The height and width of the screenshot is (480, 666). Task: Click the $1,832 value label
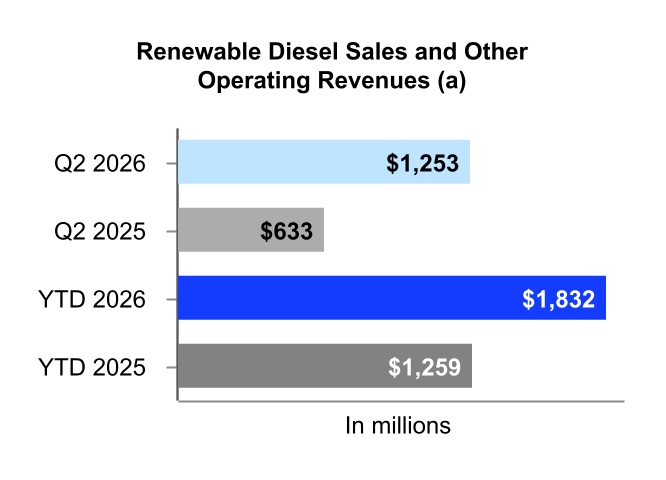(x=559, y=299)
